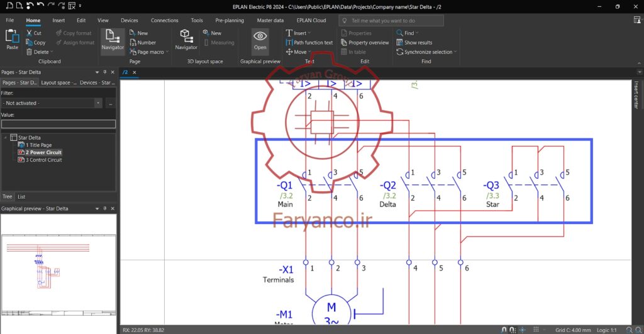Open Graphical preview panel options dropdown arrow
The image size is (644, 334).
coord(97,208)
